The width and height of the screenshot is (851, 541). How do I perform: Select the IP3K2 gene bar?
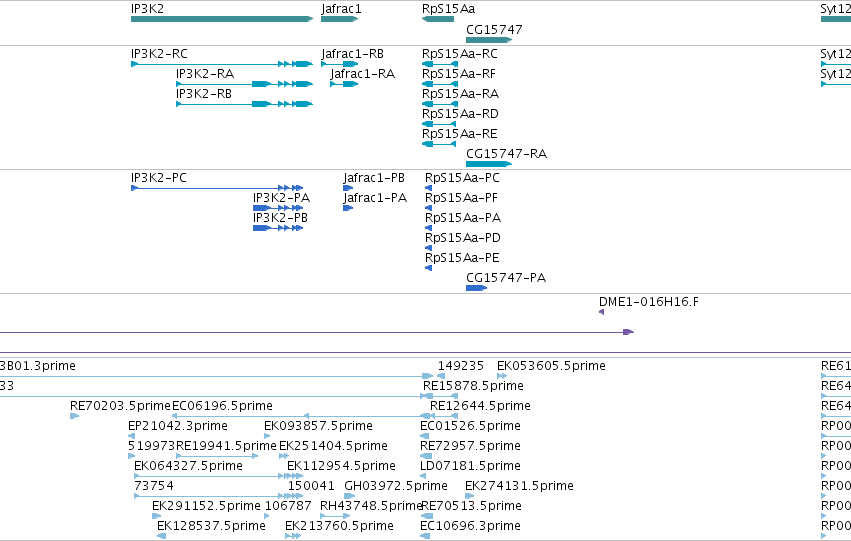tap(222, 19)
